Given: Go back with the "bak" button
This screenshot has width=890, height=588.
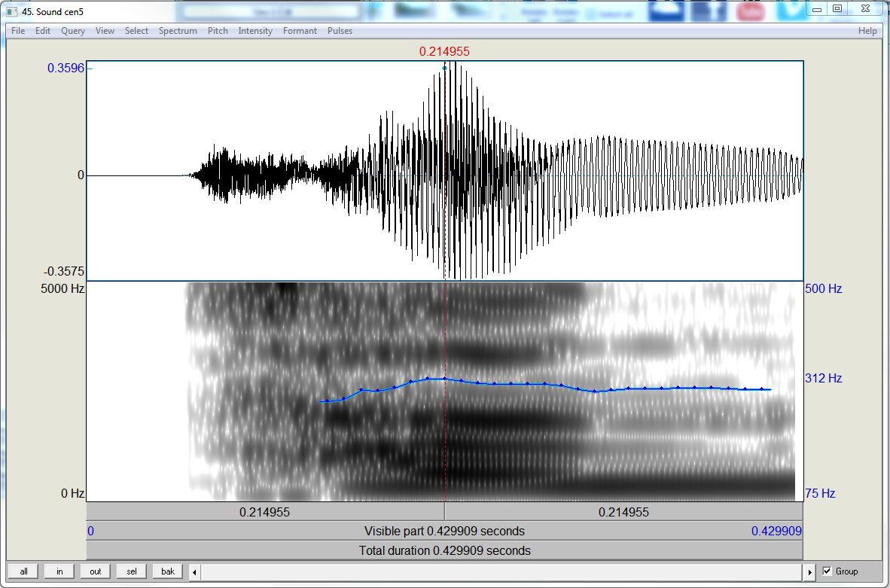Looking at the screenshot, I should point(168,571).
